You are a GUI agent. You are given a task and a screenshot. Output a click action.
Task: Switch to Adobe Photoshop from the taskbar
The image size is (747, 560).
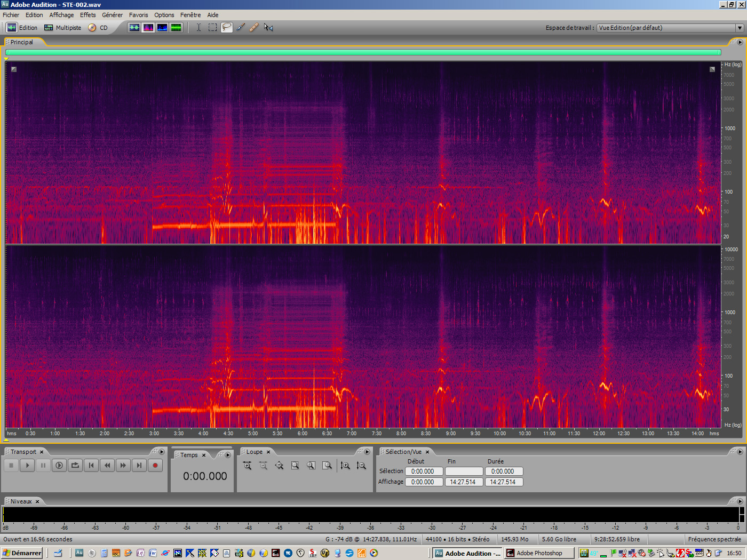click(x=539, y=553)
